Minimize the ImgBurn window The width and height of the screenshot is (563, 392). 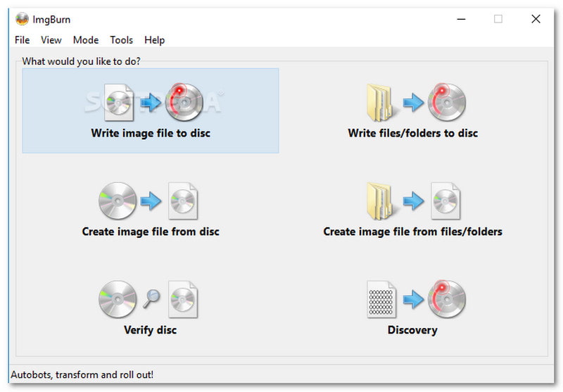[x=461, y=19]
